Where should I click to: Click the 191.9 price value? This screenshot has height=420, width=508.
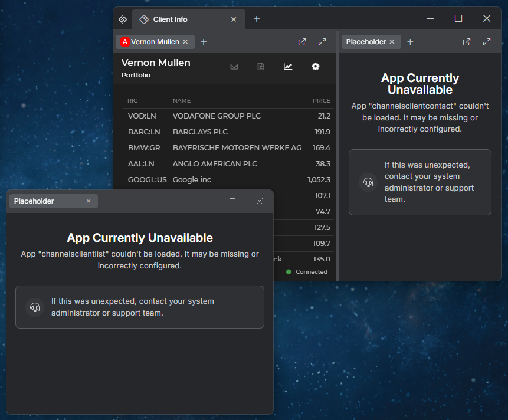pyautogui.click(x=323, y=132)
